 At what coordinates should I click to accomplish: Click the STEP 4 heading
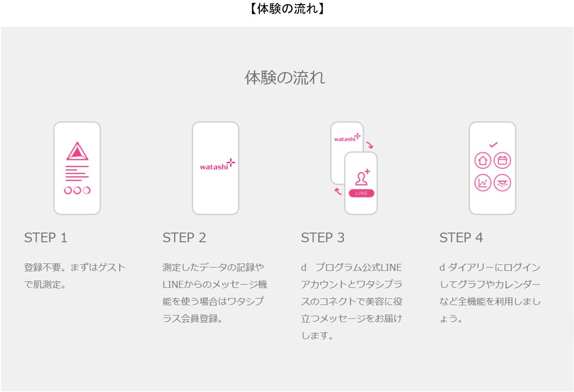[461, 238]
